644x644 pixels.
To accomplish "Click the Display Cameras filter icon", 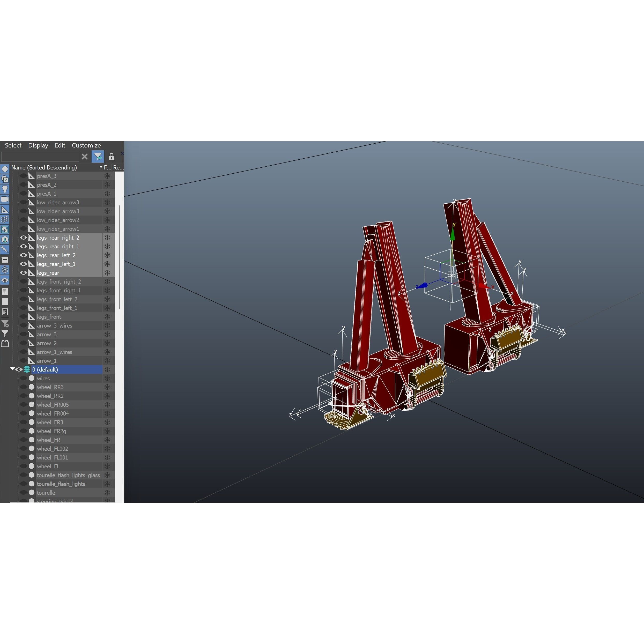I will [5, 199].
